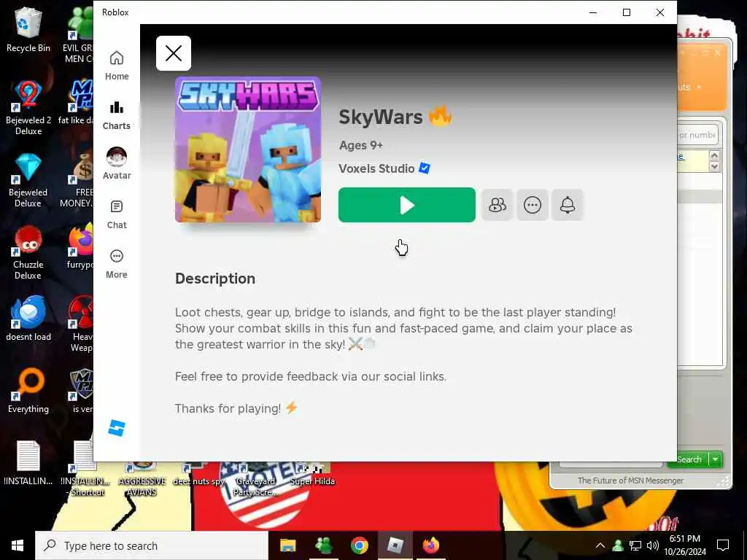747x560 pixels.
Task: Click the Windows Start button
Action: pos(18,545)
